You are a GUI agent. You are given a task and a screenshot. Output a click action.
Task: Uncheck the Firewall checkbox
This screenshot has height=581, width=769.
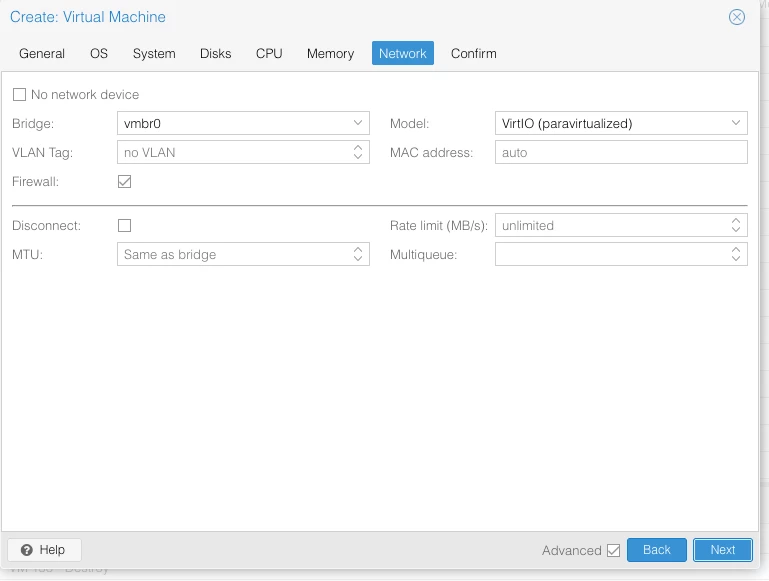125,181
